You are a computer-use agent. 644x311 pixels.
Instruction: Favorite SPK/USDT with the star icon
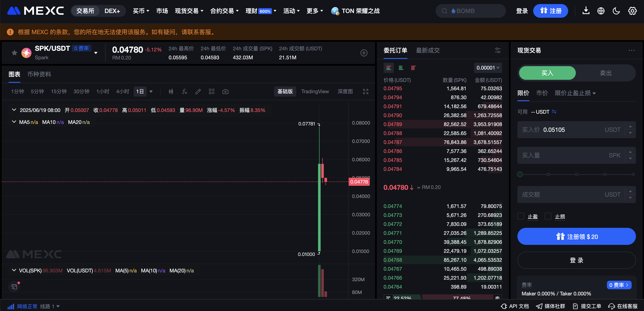(x=14, y=53)
